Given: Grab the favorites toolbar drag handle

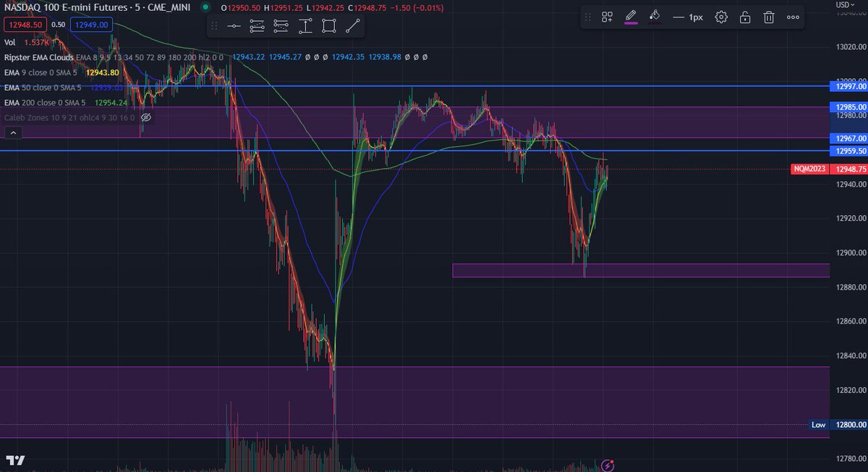Looking at the screenshot, I should pos(215,26).
